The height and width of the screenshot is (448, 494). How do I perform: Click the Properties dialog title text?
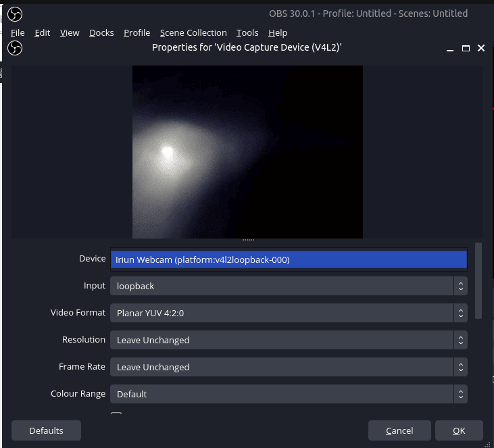pos(247,47)
